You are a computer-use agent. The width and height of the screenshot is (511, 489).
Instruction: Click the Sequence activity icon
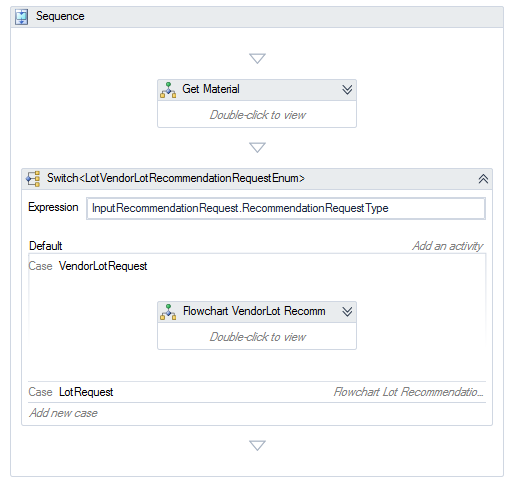click(22, 17)
